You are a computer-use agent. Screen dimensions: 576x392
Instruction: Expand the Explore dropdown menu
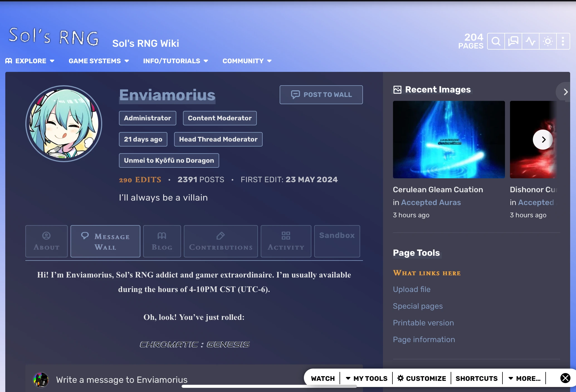[30, 61]
